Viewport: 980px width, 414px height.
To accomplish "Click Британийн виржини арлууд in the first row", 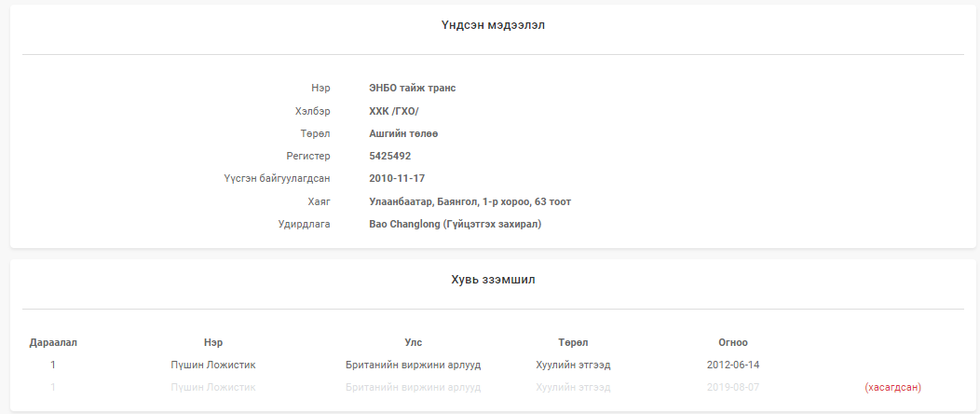I will point(413,365).
